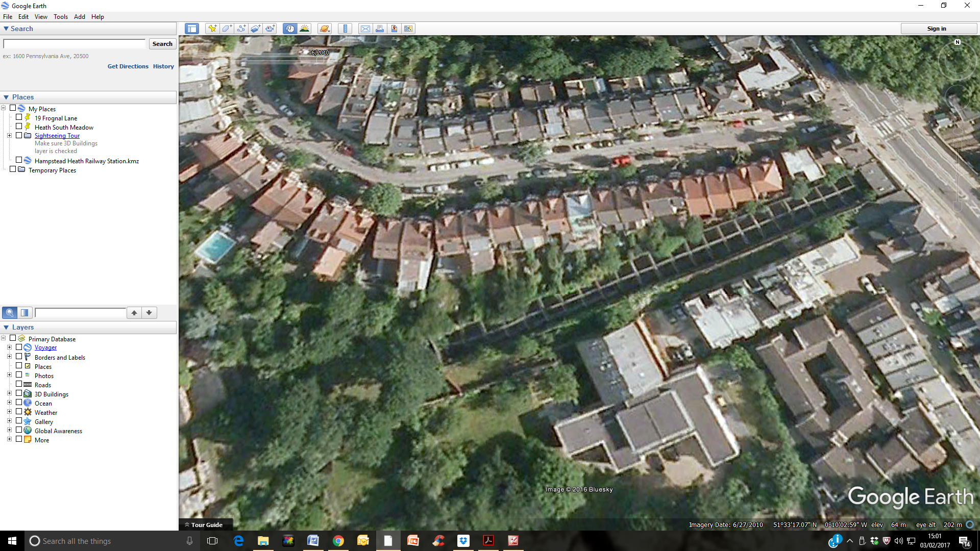Click the Get Directions link
Viewport: 980px width, 551px height.
pyautogui.click(x=128, y=66)
